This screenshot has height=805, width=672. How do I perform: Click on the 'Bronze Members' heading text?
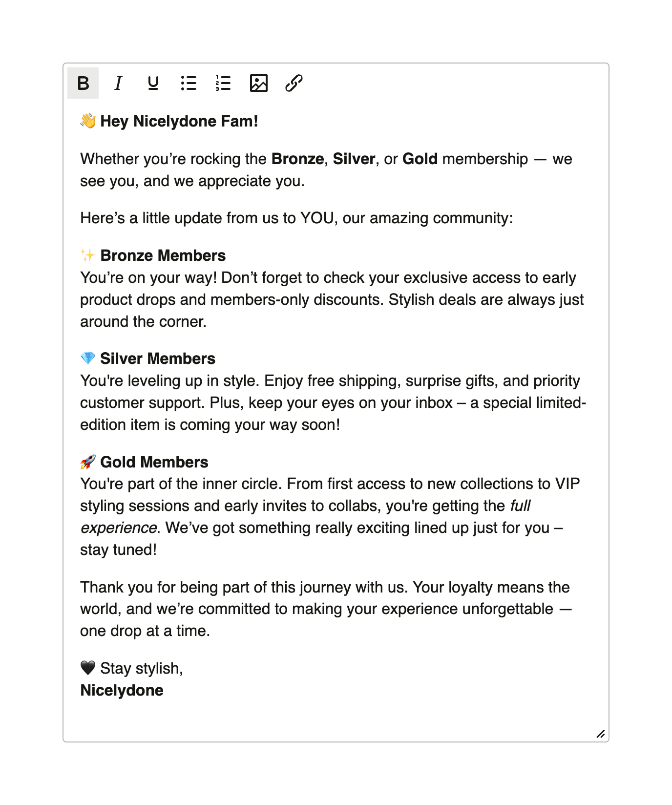[x=163, y=255]
